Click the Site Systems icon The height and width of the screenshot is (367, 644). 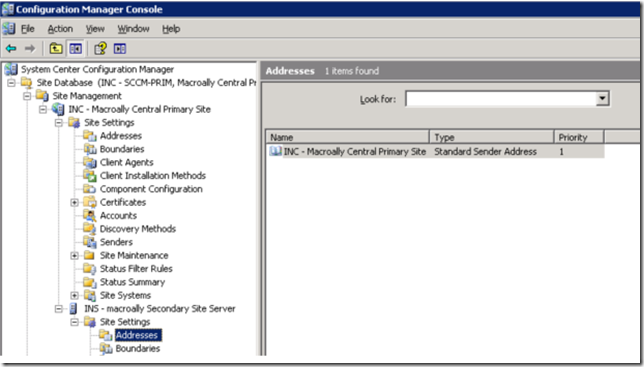pos(90,295)
